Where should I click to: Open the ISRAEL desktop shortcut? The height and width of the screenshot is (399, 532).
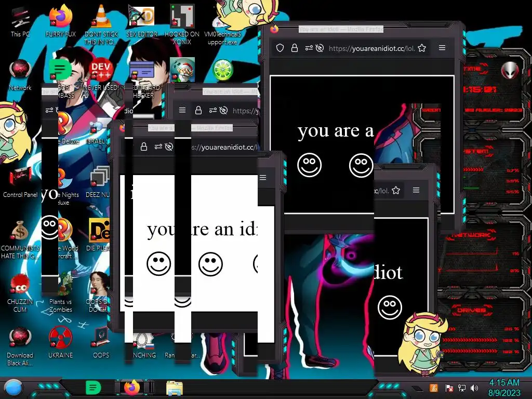[x=98, y=130]
